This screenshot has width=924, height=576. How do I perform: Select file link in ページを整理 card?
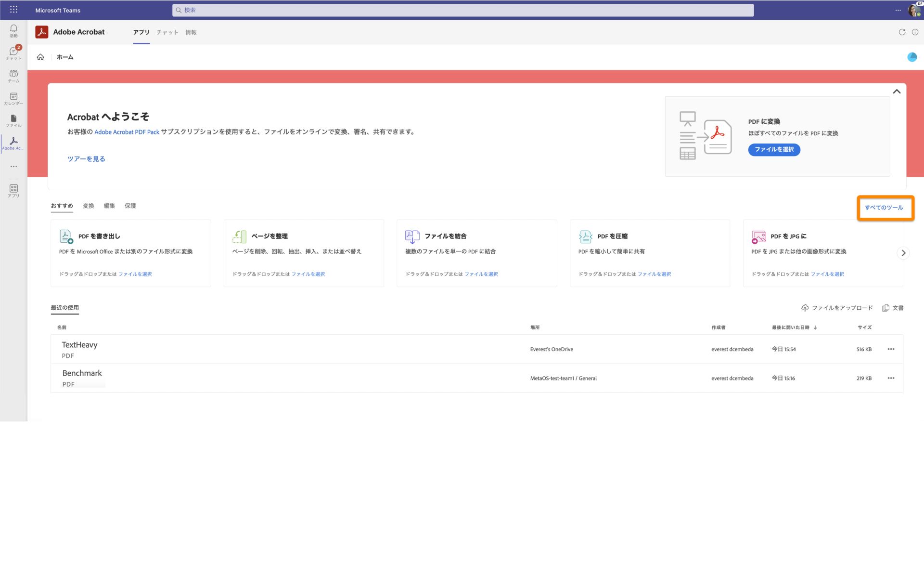[308, 274]
